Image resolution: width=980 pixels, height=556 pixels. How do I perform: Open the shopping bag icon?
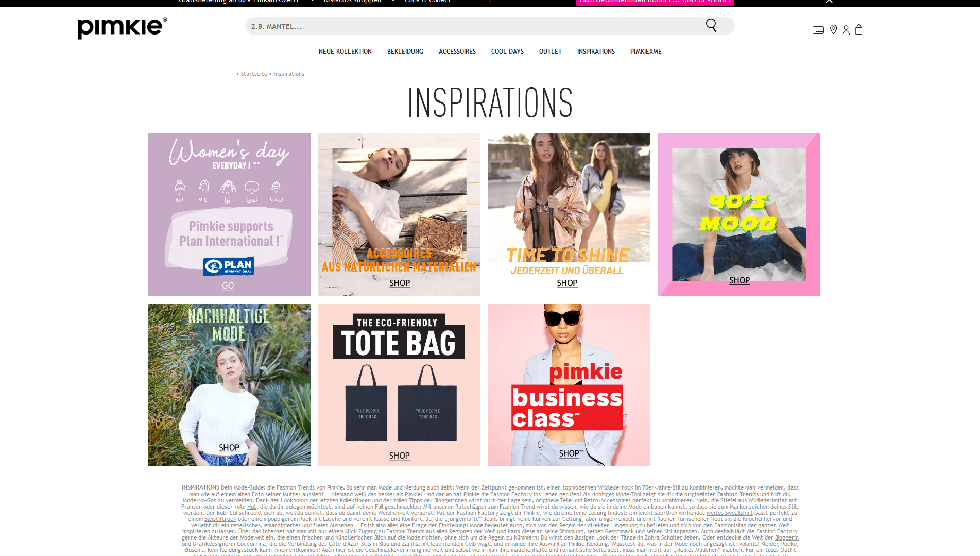(858, 30)
